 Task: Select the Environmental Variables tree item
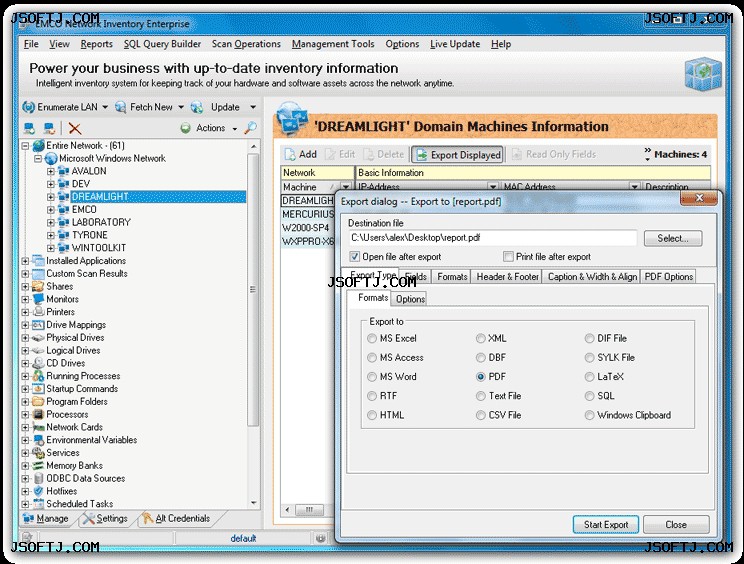92,440
